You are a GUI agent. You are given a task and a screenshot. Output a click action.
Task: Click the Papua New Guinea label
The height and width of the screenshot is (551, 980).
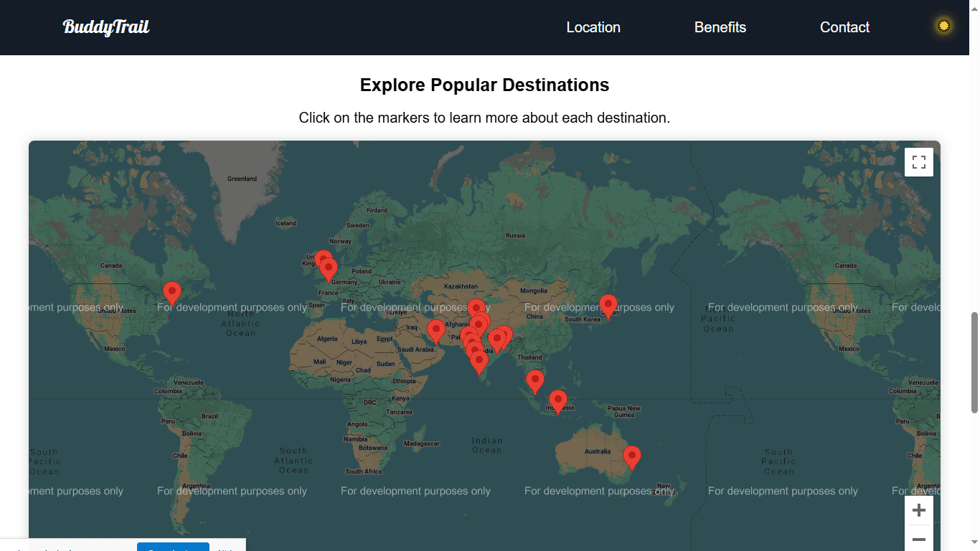624,412
